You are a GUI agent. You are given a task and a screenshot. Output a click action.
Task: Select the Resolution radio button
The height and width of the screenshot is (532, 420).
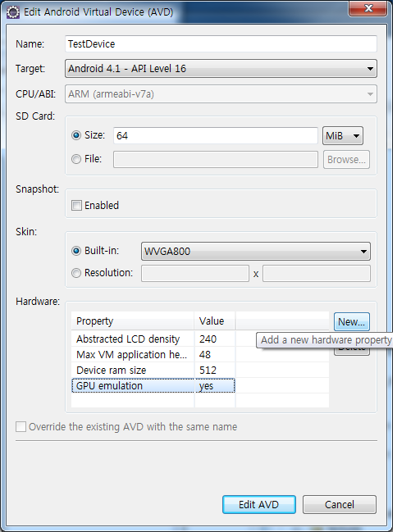[76, 273]
